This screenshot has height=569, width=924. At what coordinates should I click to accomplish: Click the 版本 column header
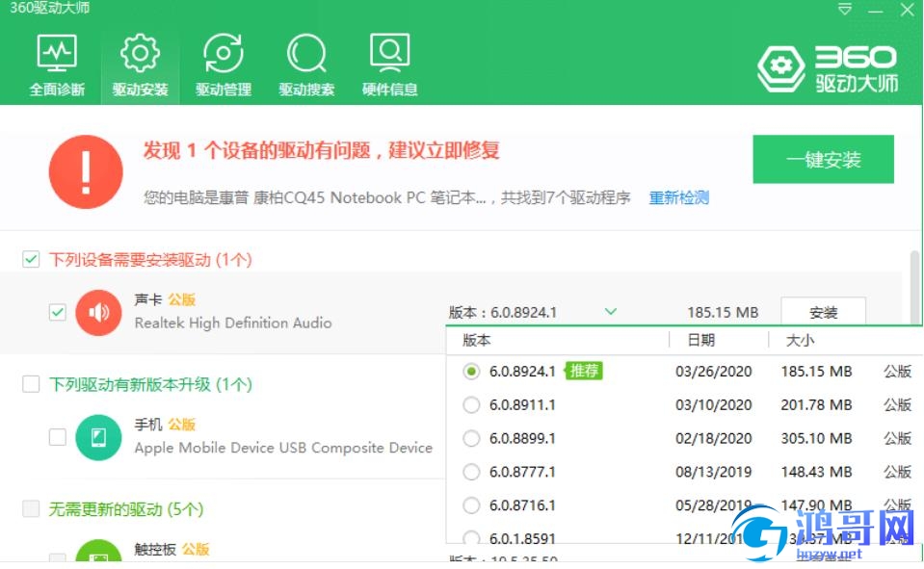coord(477,341)
